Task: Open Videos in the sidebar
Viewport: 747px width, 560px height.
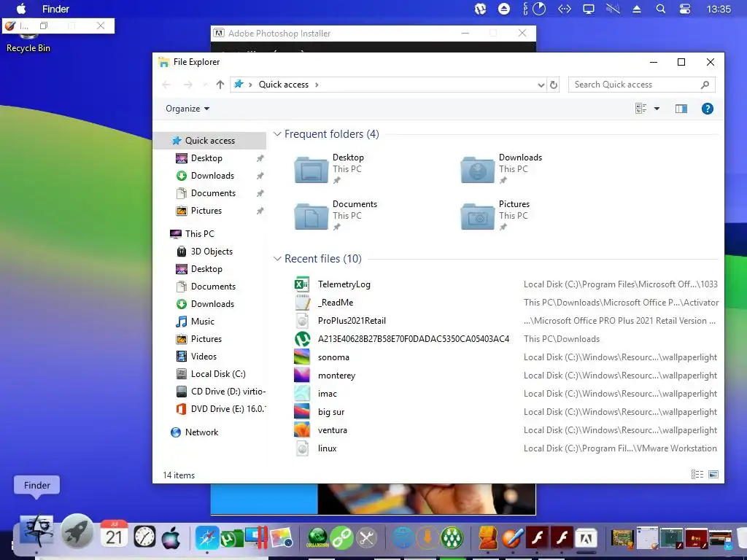Action: tap(204, 356)
